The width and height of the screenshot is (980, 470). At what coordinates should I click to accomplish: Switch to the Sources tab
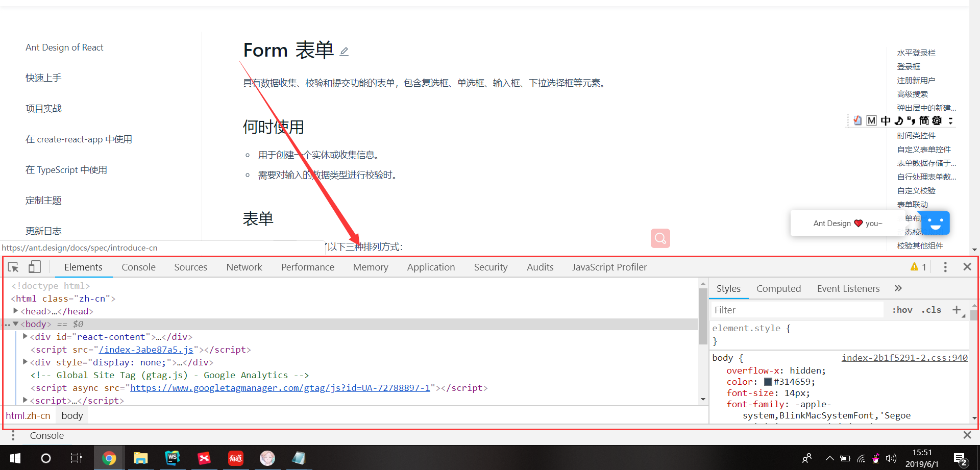[x=190, y=267]
